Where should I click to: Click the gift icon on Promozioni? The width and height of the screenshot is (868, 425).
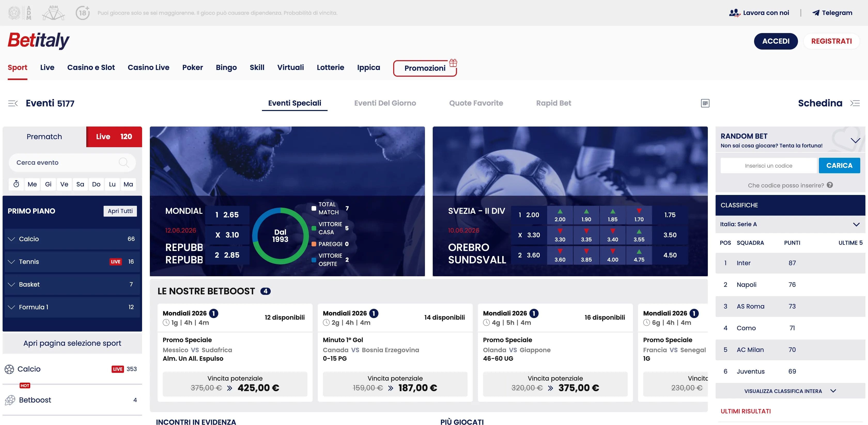tap(453, 63)
